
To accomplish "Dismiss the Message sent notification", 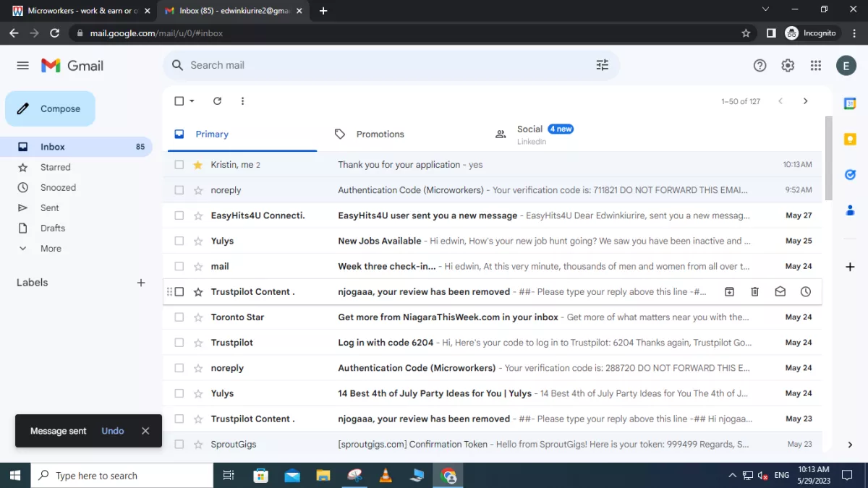I will [145, 431].
